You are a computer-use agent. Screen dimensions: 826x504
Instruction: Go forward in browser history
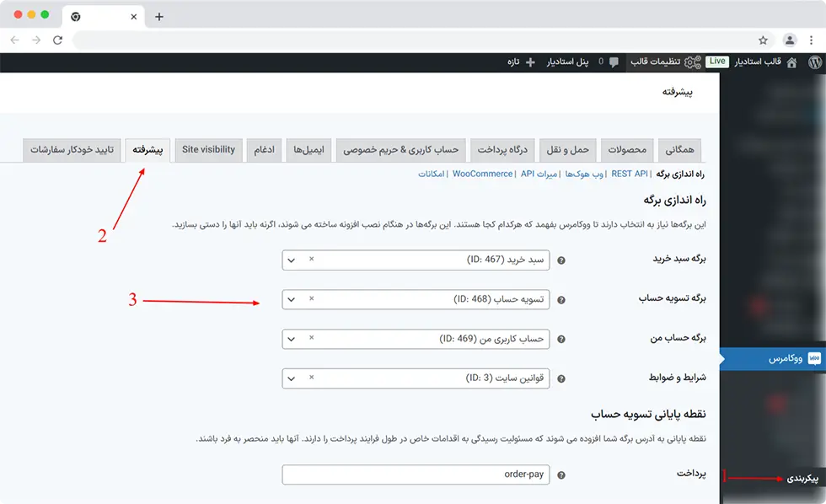pyautogui.click(x=35, y=40)
